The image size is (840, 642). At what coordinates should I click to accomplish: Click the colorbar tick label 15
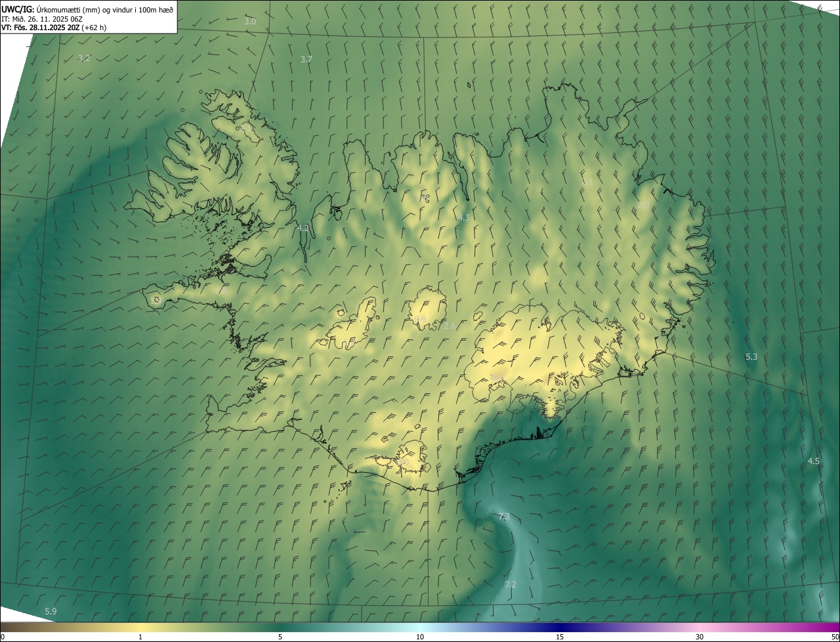pos(560,637)
